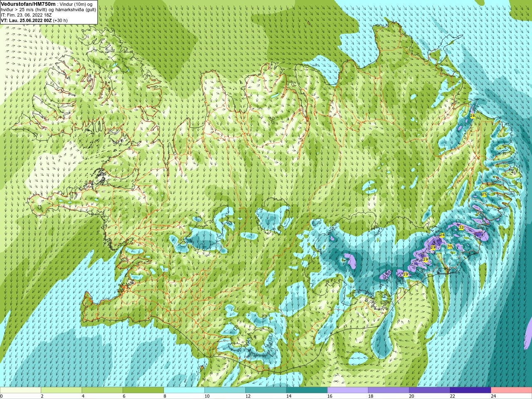
Task: Click the 'Veðurstofan/HM750m' title text
Action: pyautogui.click(x=28, y=4)
